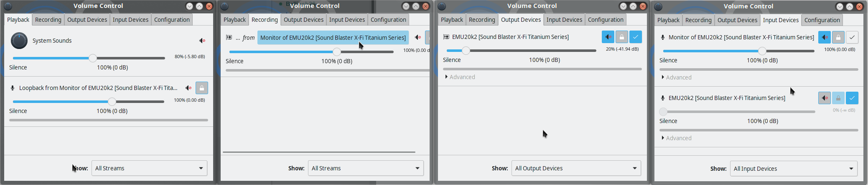Set Monitor of EMU20k2 as fallback input
Screen dimensions: 868x185
coord(852,37)
